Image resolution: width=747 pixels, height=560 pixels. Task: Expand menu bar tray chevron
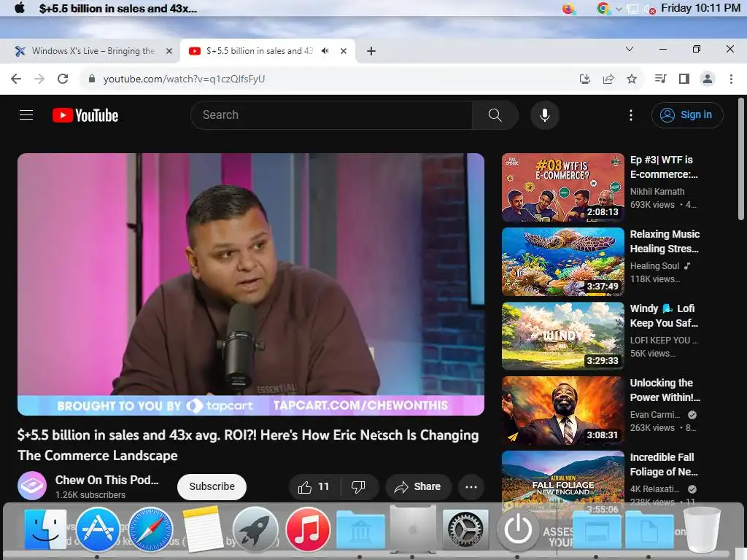619,9
